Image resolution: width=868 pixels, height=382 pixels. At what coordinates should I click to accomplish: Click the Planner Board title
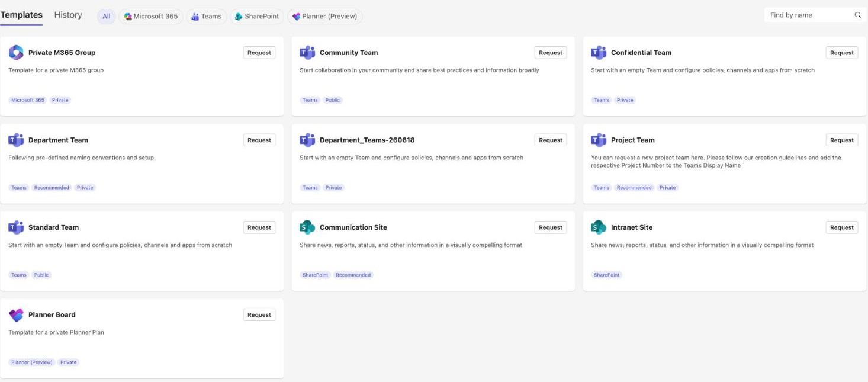click(x=52, y=315)
